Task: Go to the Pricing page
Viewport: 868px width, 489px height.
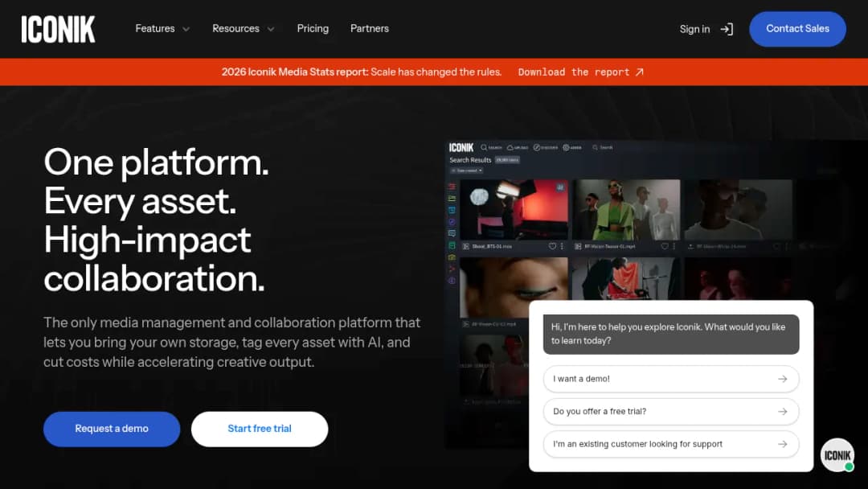Action: 313,29
